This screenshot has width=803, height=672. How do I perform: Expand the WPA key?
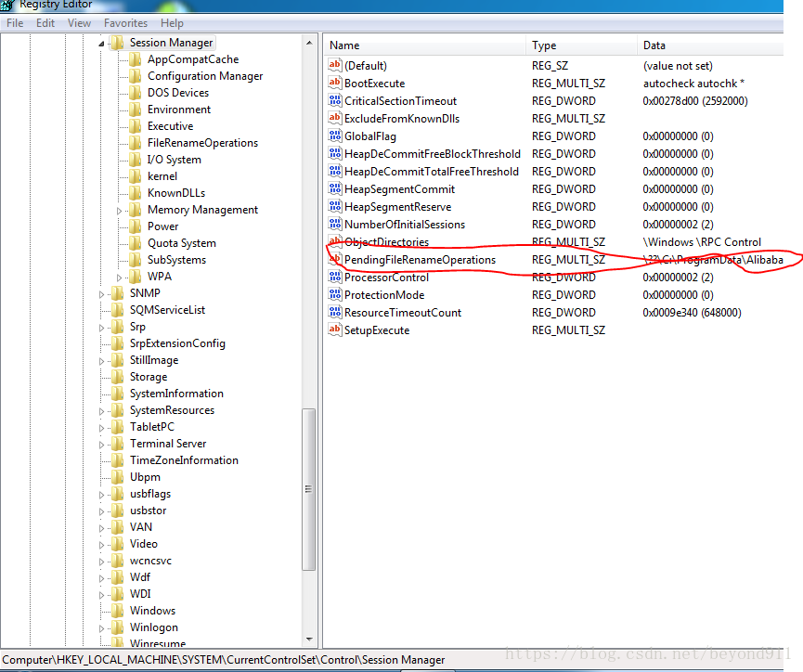pos(119,278)
